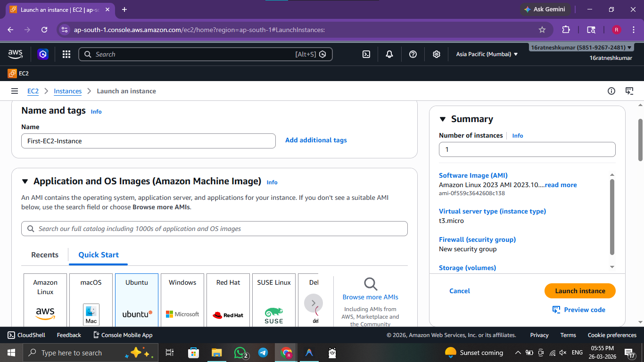This screenshot has width=644, height=362.
Task: Switch to the Quick Start tab
Action: point(99,255)
